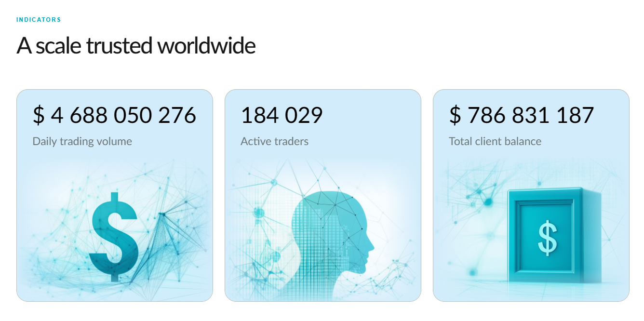Click the dollar symbol before 4 688 050 276
Screen dimensions: 644x321
point(39,115)
